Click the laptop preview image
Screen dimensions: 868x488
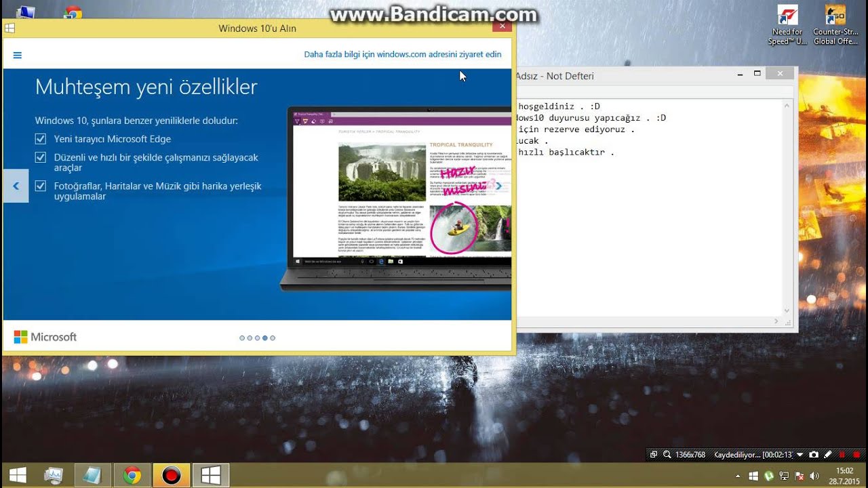396,198
